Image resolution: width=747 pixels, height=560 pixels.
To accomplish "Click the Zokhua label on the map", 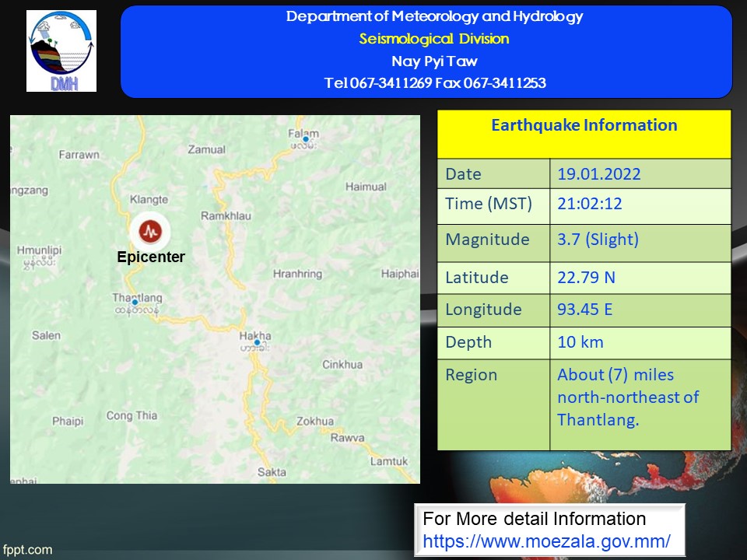I will coord(315,422).
